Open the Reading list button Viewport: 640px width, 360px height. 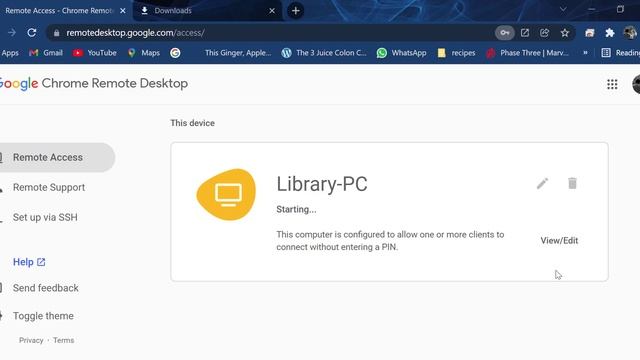pos(620,53)
